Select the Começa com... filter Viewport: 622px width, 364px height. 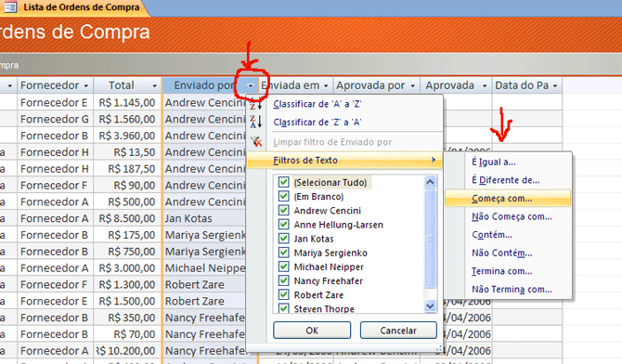coord(508,198)
